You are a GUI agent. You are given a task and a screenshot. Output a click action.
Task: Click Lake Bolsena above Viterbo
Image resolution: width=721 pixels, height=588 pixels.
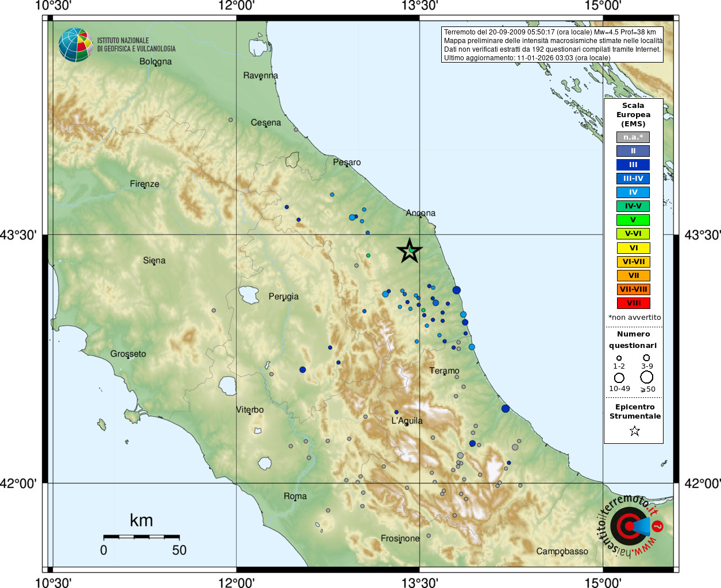click(x=228, y=385)
